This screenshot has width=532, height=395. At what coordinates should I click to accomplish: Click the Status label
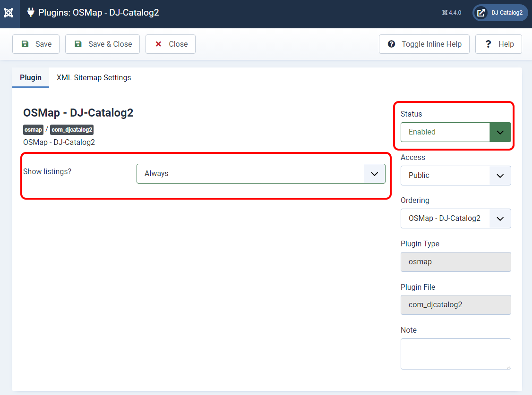[x=411, y=114]
